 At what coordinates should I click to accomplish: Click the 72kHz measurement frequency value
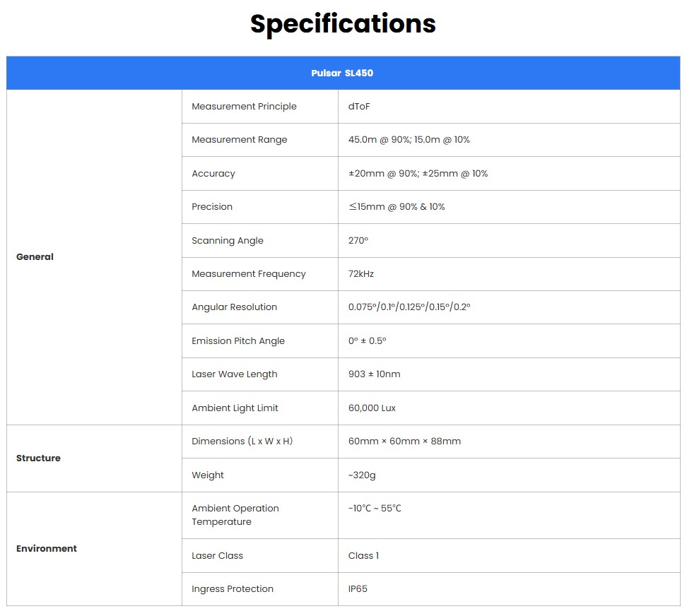pyautogui.click(x=361, y=274)
